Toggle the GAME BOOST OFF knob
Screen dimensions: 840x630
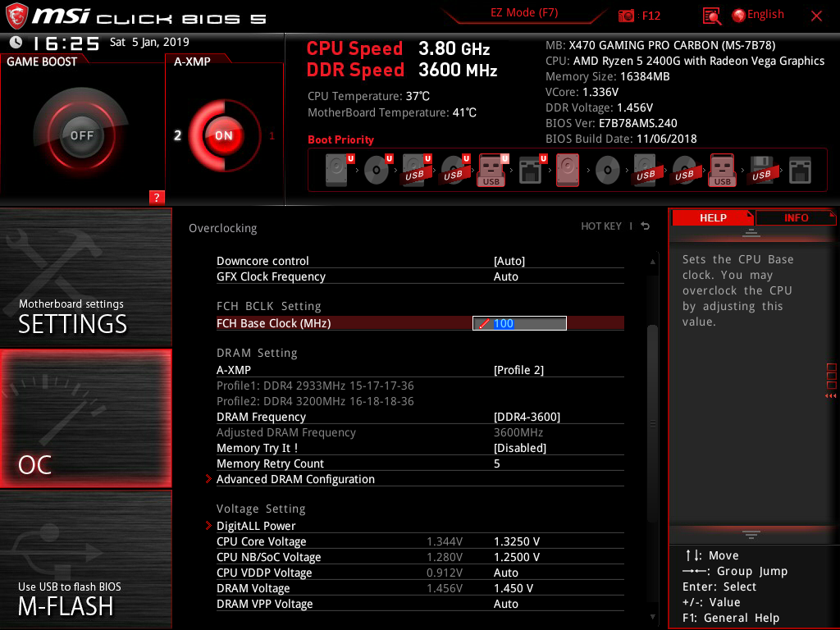click(x=81, y=135)
